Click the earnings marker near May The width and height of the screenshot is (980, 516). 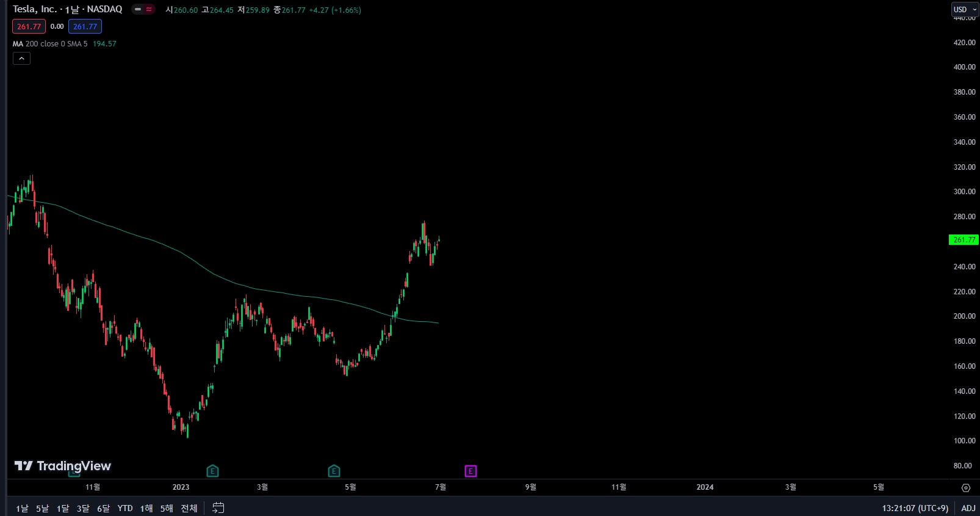334,471
